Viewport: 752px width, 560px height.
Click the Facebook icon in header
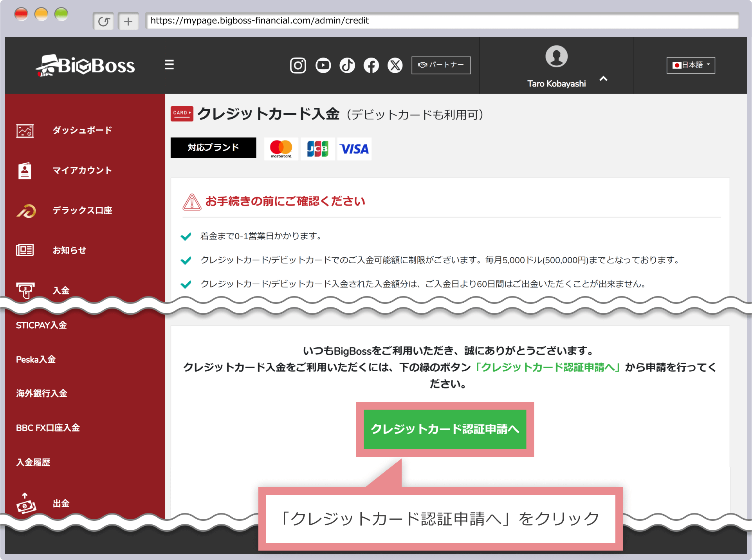(371, 65)
